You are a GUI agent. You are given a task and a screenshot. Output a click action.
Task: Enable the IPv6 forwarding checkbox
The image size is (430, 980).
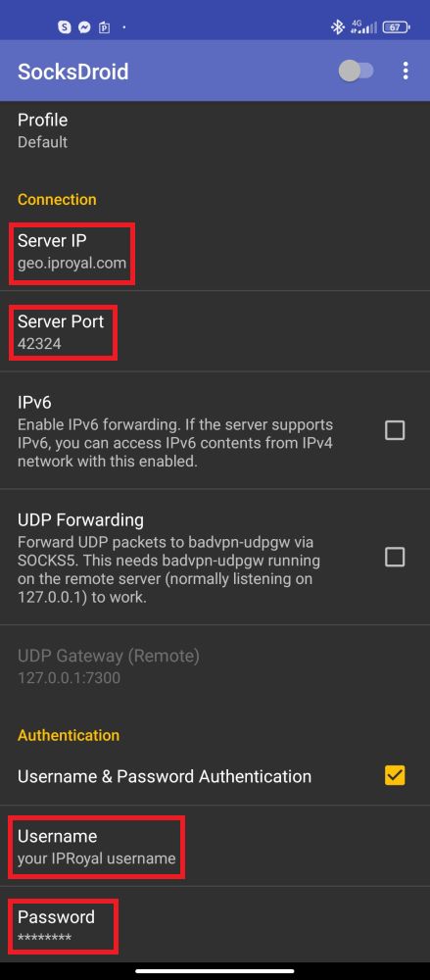pyautogui.click(x=395, y=430)
